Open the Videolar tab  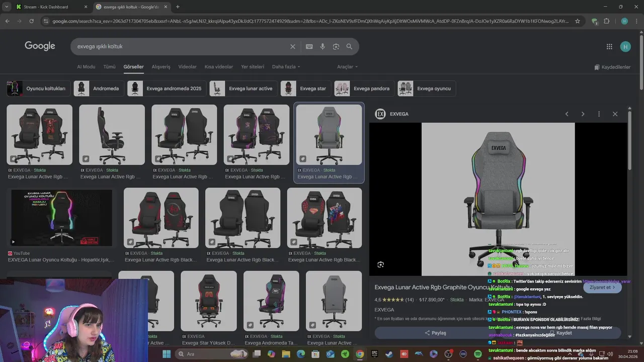tap(188, 67)
